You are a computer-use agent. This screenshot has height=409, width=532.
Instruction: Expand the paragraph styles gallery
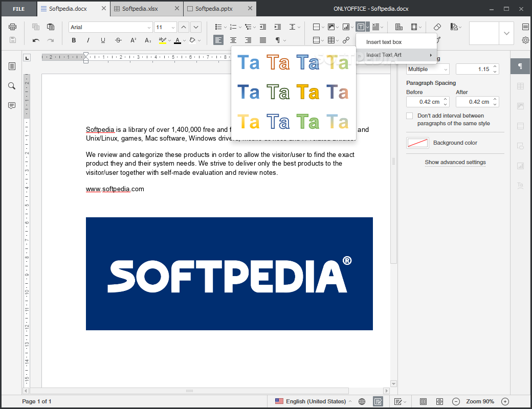[x=506, y=33]
